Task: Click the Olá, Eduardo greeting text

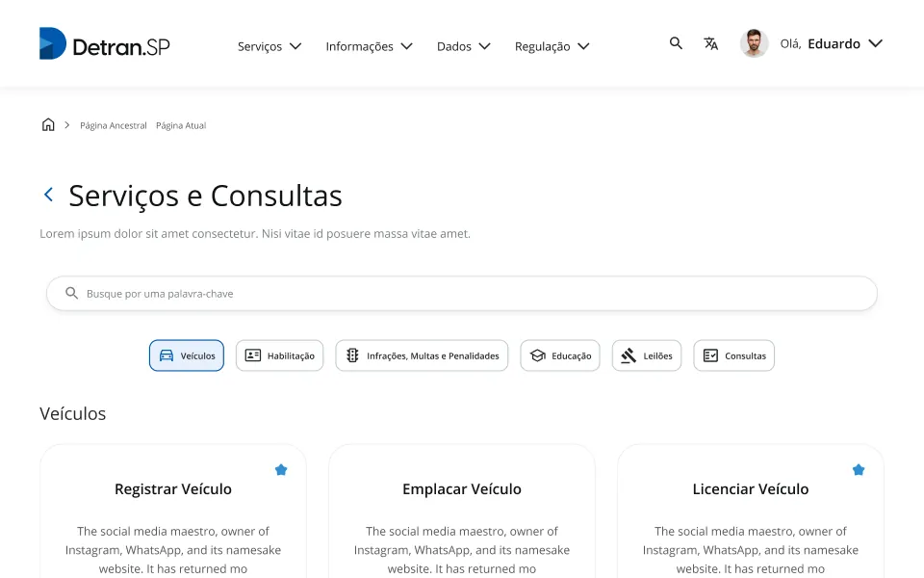Action: click(820, 43)
